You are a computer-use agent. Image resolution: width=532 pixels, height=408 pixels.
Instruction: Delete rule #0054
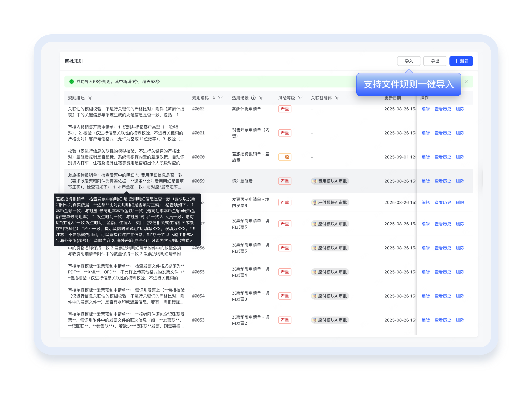click(x=460, y=296)
